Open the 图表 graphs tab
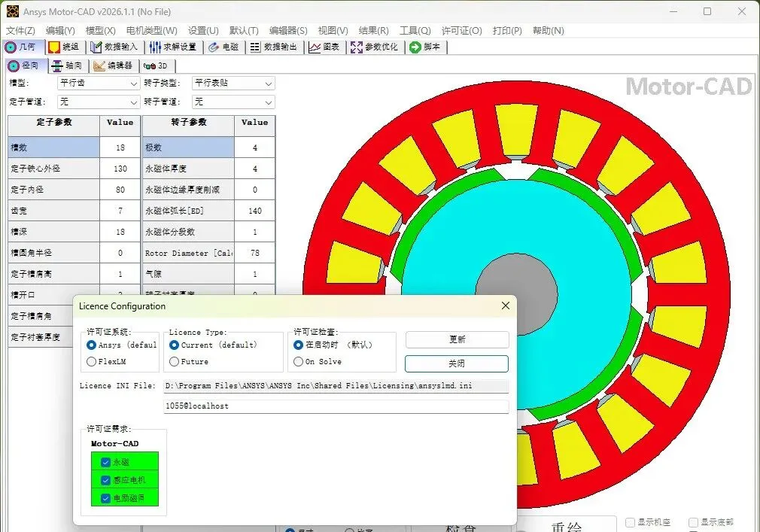Viewport: 760px width, 532px height. coord(325,47)
